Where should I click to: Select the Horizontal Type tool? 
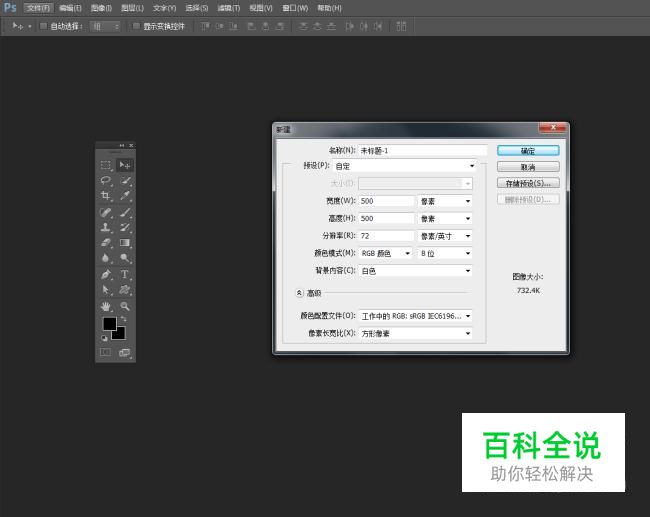click(125, 274)
